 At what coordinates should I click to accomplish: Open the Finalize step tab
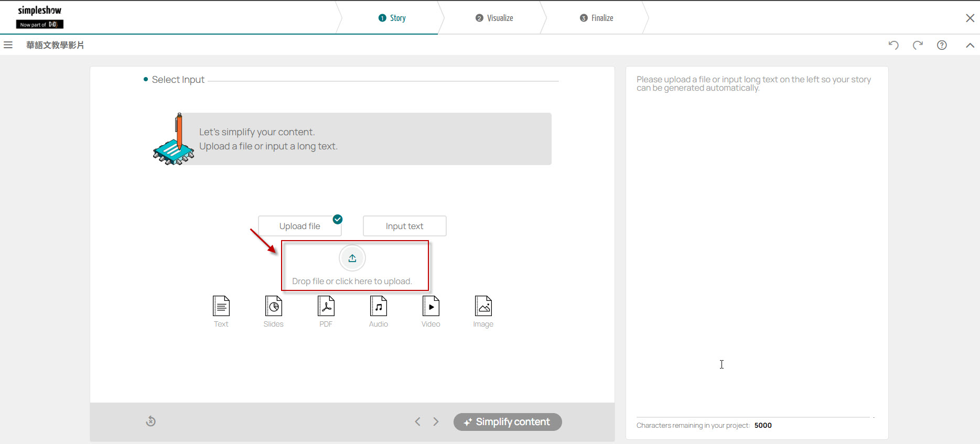point(596,18)
